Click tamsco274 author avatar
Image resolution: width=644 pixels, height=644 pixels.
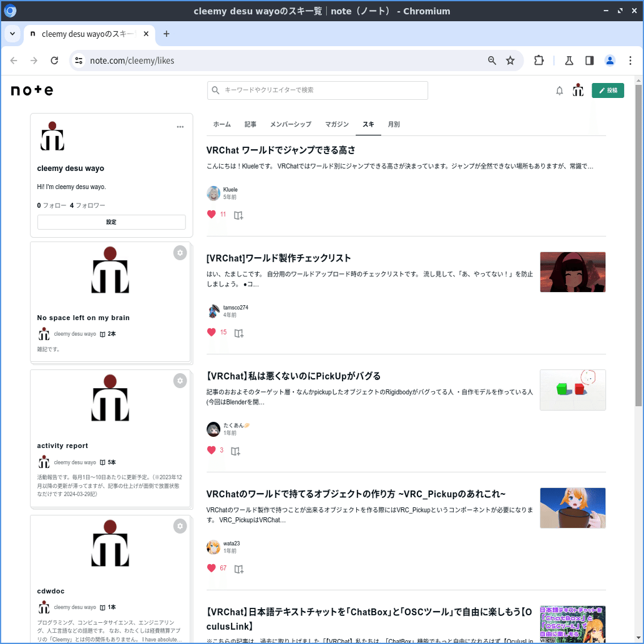click(213, 311)
